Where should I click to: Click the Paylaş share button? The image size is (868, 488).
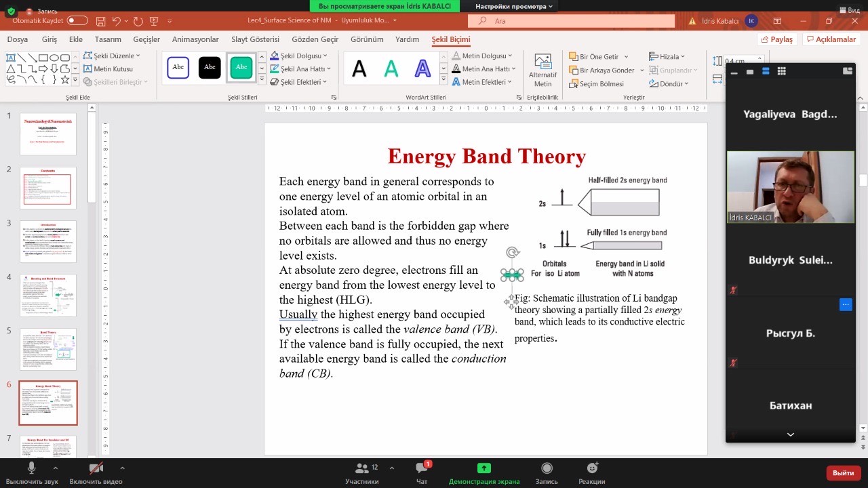pos(776,39)
